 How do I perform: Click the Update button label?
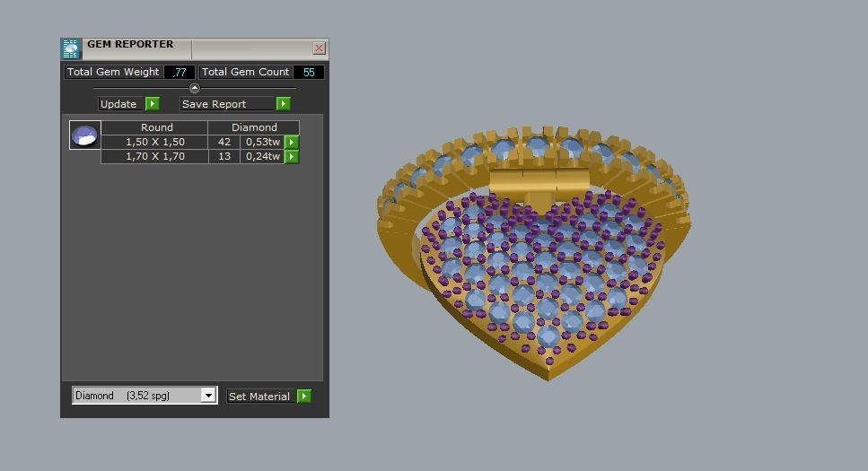pyautogui.click(x=120, y=104)
